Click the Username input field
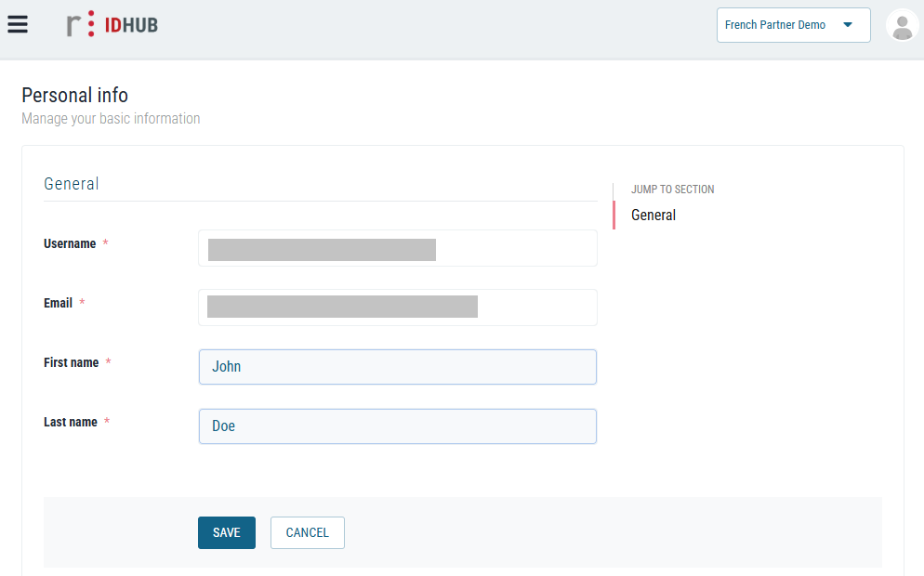The height and width of the screenshot is (576, 924). pos(397,249)
